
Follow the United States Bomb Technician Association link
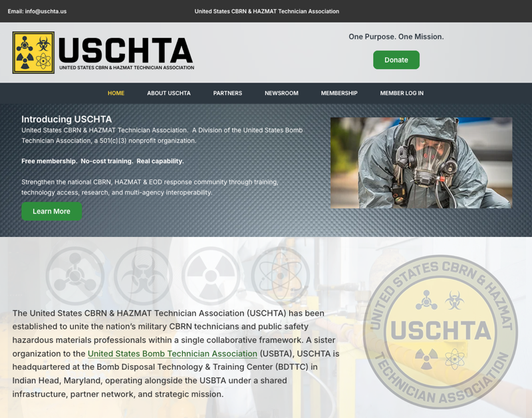(x=172, y=354)
